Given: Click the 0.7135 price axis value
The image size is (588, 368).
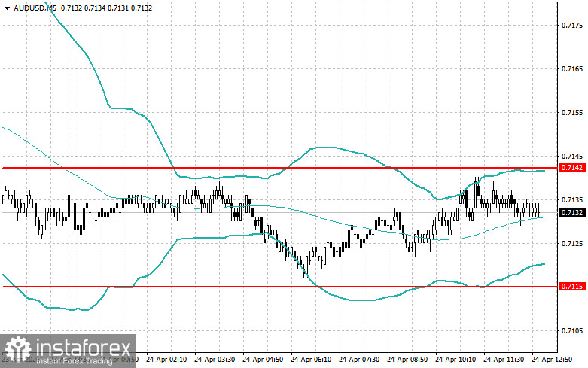Looking at the screenshot, I should pos(572,199).
